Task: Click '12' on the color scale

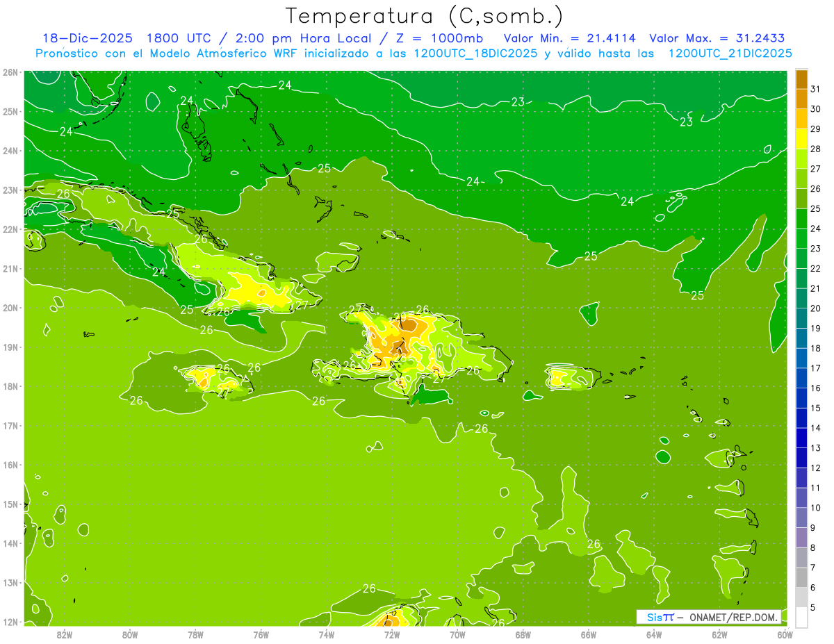Action: 816,468
